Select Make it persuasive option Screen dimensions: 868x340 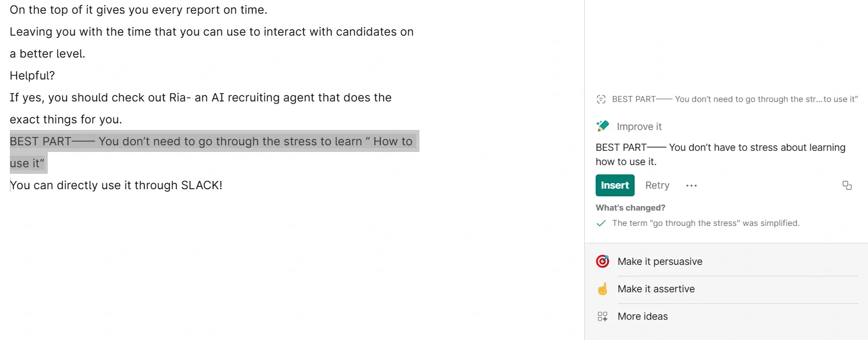pyautogui.click(x=659, y=262)
